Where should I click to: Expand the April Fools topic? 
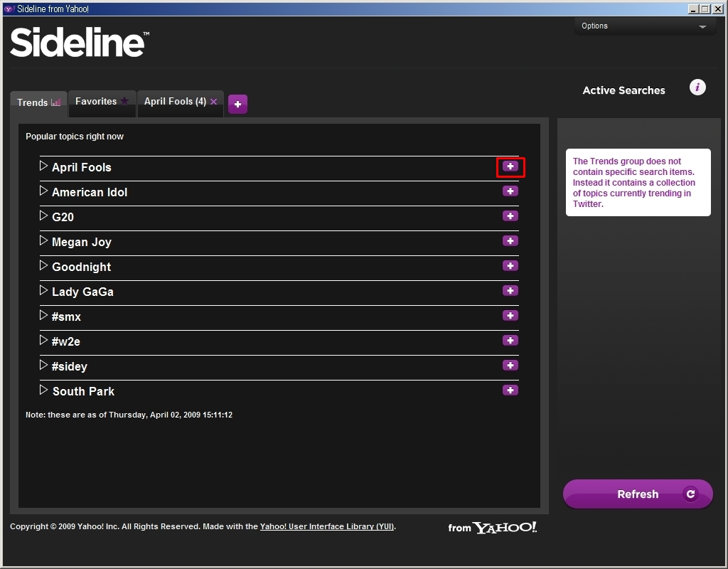point(43,166)
